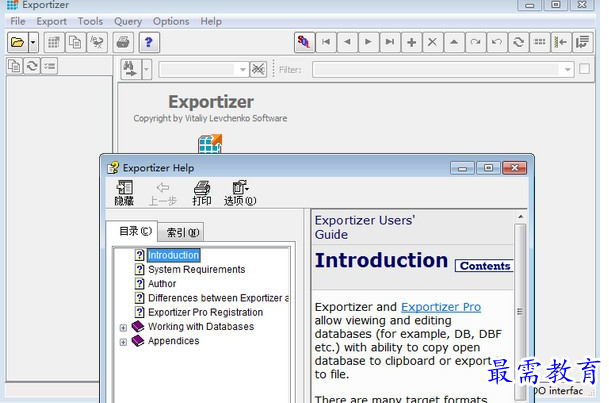The height and width of the screenshot is (403, 609).
Task: Open the Filter combo box dropdown arrow
Action: pos(567,70)
